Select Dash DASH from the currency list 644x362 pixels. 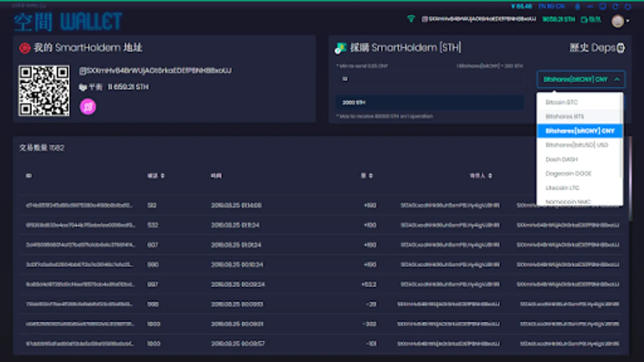[x=580, y=159]
